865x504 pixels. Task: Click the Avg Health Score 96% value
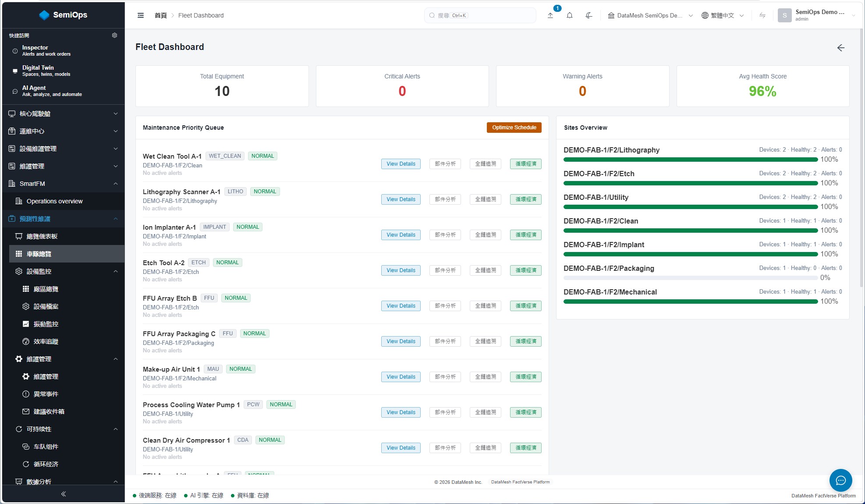762,91
